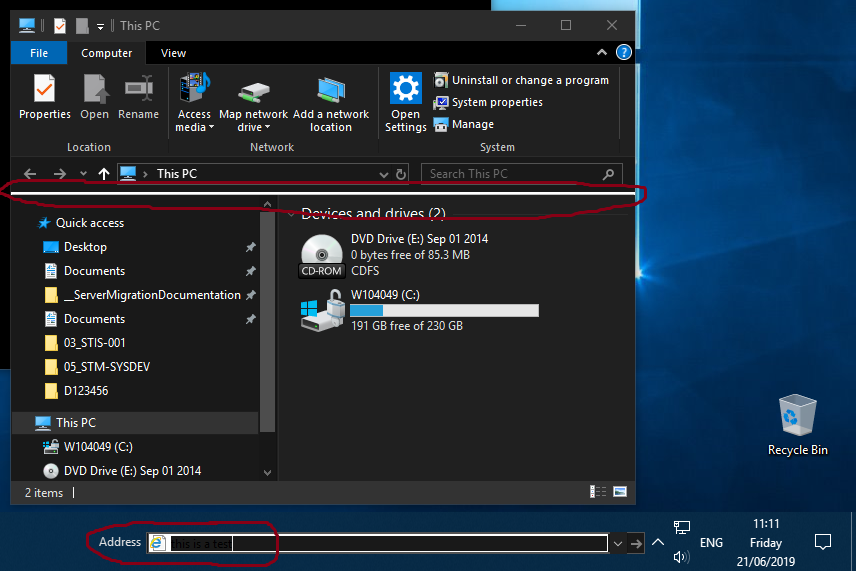Image resolution: width=856 pixels, height=571 pixels.
Task: Click the taskbar Address input field
Action: (x=378, y=543)
